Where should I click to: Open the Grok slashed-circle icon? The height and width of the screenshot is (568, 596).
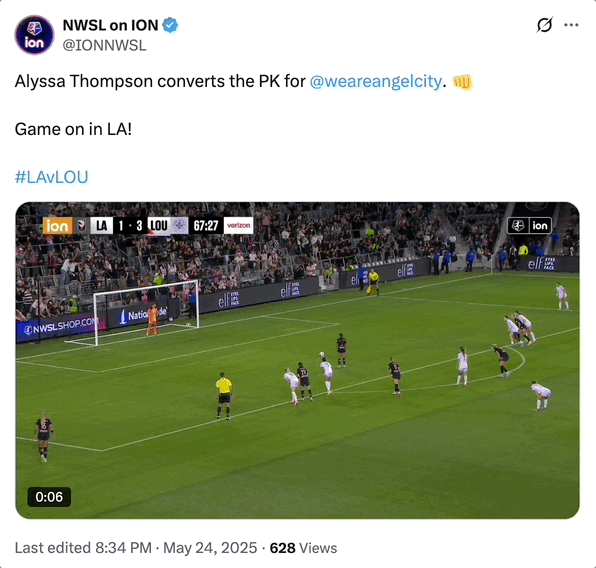(544, 25)
